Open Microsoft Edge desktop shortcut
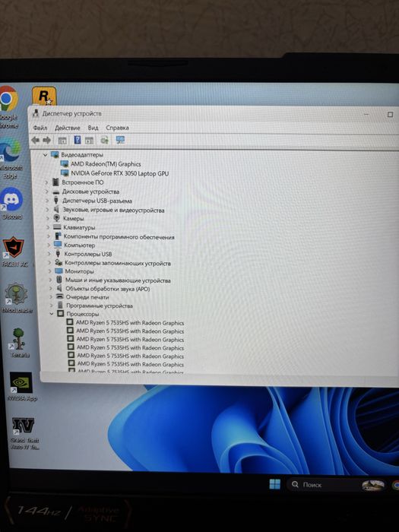This screenshot has height=532, width=399. coord(11,160)
